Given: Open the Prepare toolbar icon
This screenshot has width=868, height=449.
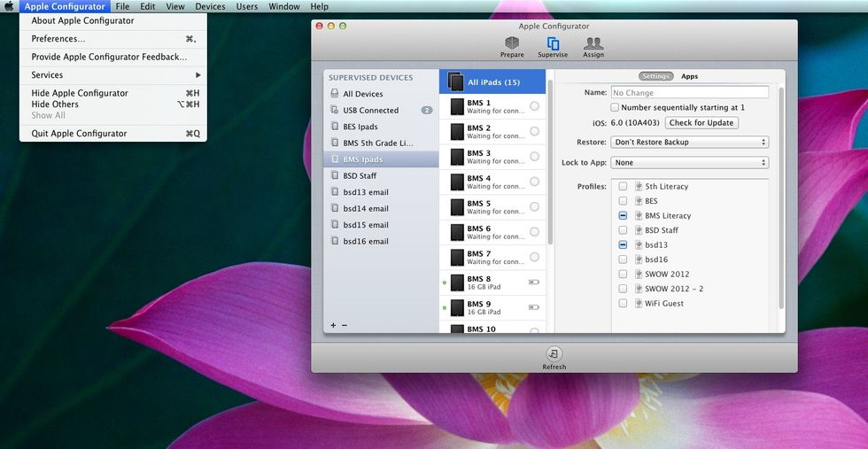Looking at the screenshot, I should tap(512, 43).
